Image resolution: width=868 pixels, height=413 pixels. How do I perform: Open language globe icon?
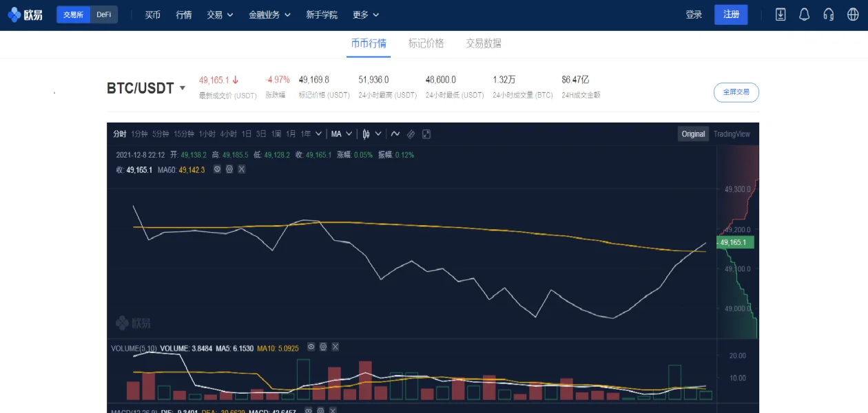coord(853,14)
